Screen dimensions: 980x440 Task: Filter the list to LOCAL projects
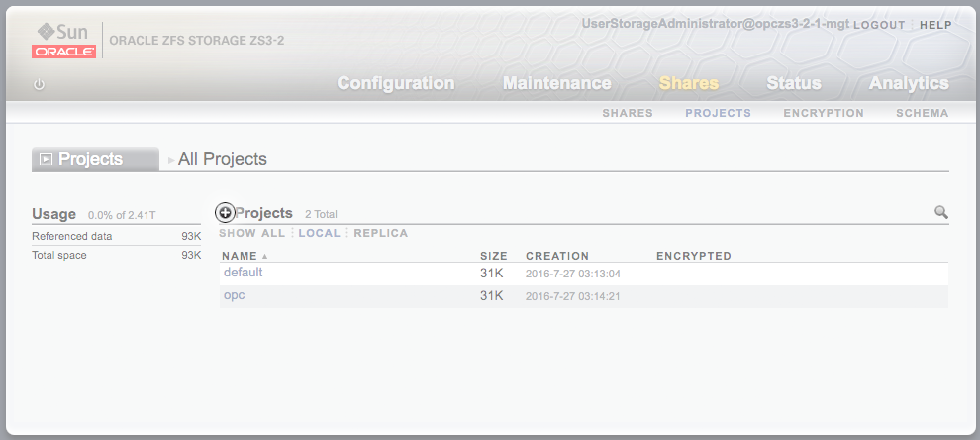[x=320, y=233]
